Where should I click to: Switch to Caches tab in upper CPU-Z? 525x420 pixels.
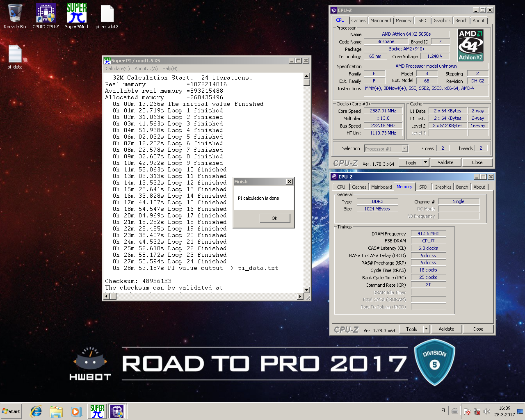(358, 21)
